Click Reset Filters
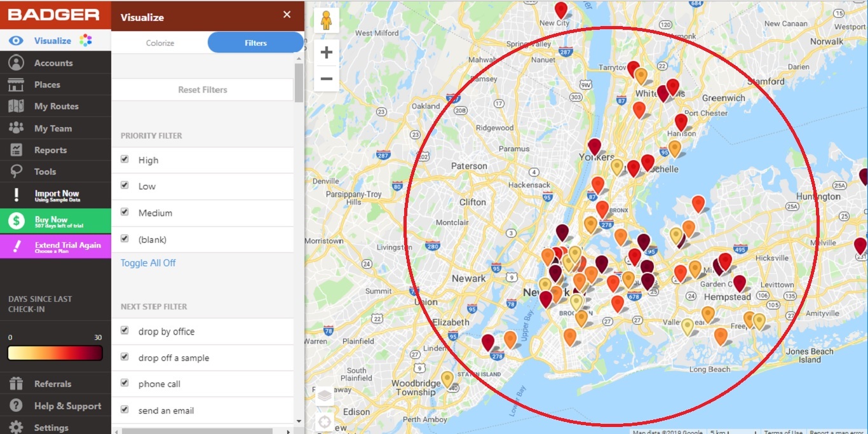Image resolution: width=868 pixels, height=434 pixels. point(202,90)
